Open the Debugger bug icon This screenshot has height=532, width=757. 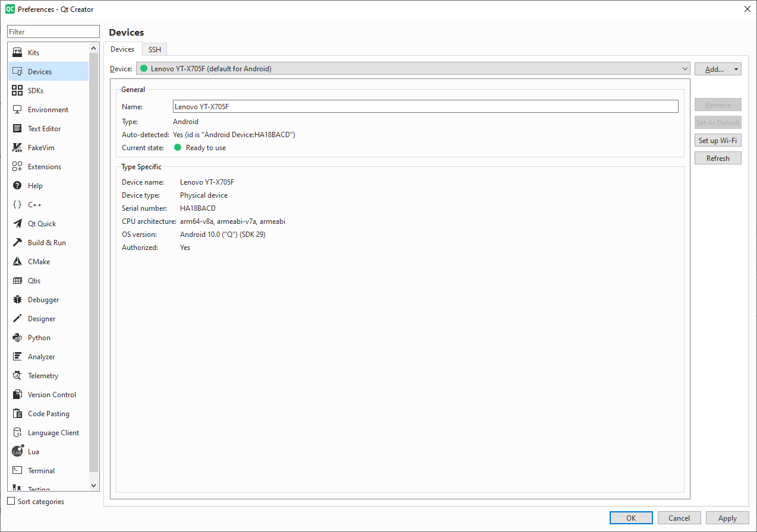[x=17, y=300]
